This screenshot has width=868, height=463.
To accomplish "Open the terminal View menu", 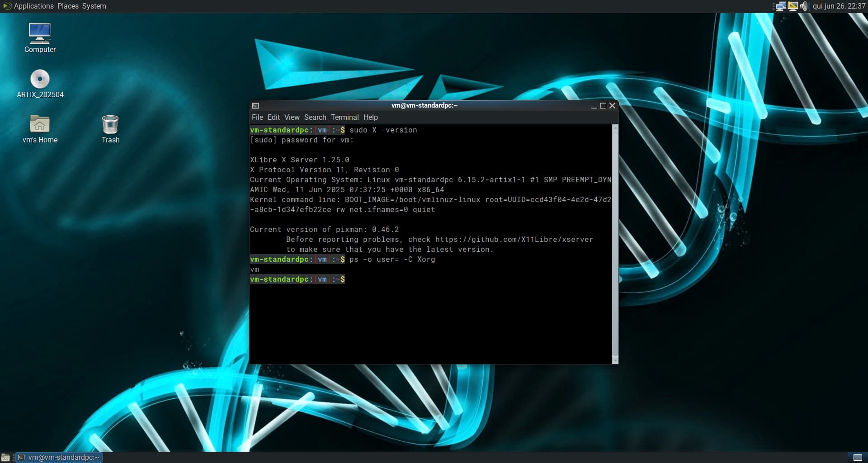I will click(292, 117).
